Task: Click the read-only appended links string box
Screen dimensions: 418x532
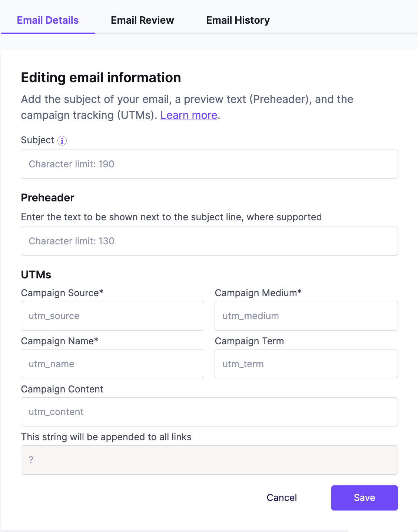Action: pos(209,460)
